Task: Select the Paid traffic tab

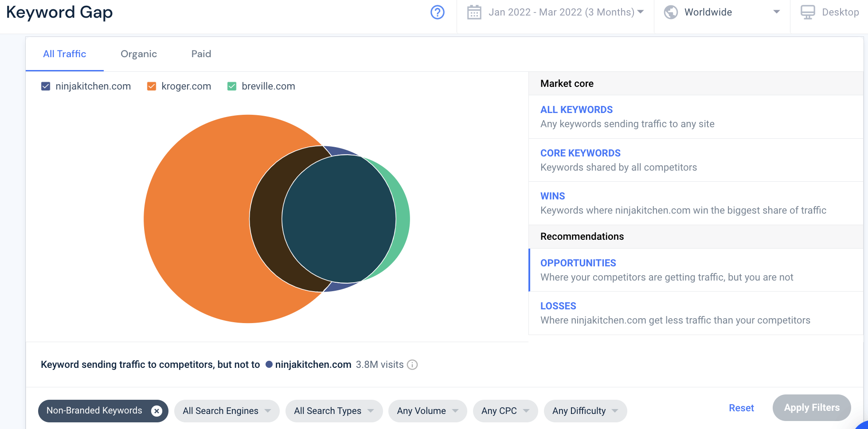Action: 201,54
